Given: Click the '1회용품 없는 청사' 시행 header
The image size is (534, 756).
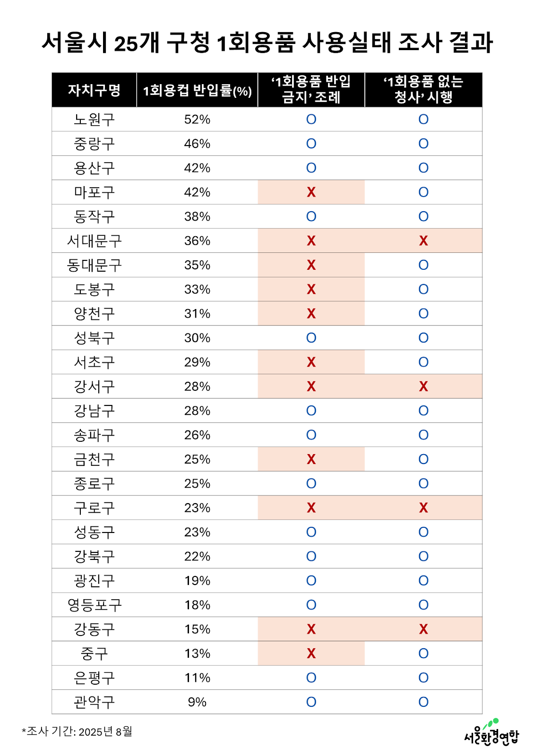Looking at the screenshot, I should point(423,89).
